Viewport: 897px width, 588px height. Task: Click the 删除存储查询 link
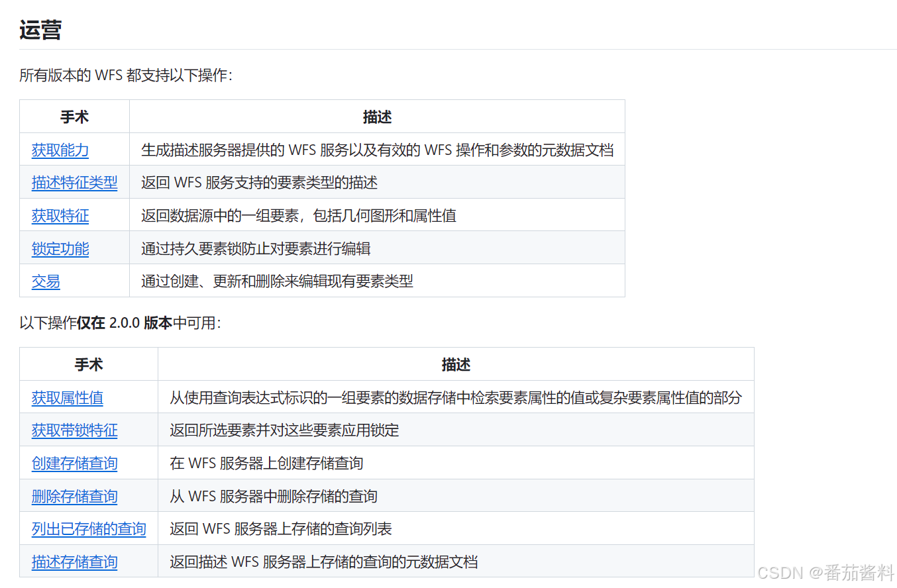(x=74, y=497)
